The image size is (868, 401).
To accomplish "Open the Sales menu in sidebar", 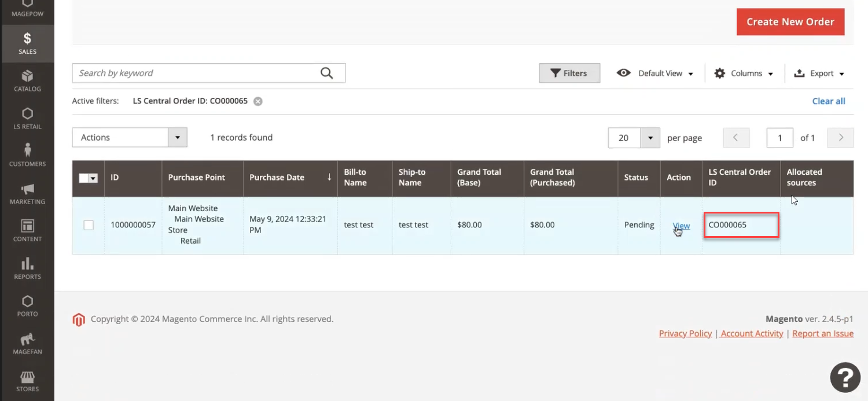I will (27, 43).
